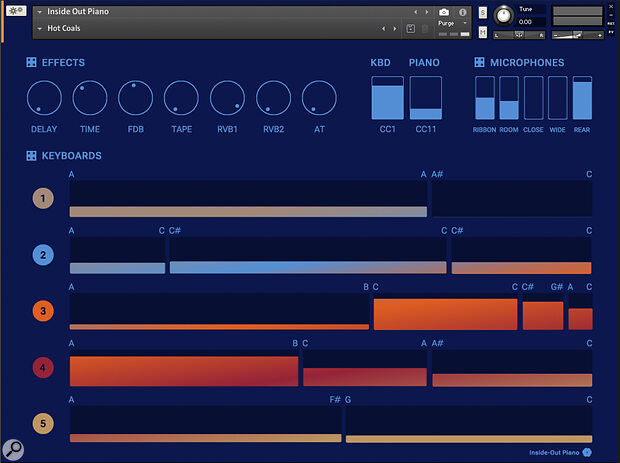Screen dimensions: 620x463
Task: Toggle the Mute (M) button
Action: [x=484, y=32]
